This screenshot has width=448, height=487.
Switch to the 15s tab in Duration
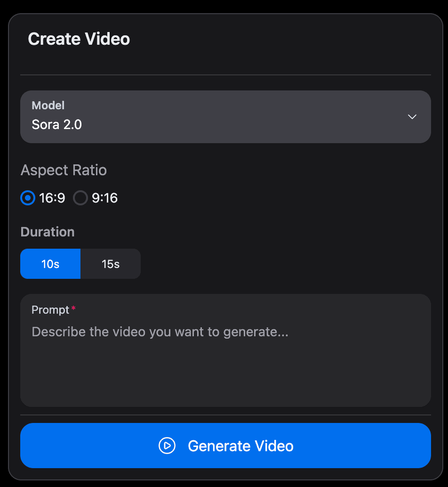(x=110, y=264)
